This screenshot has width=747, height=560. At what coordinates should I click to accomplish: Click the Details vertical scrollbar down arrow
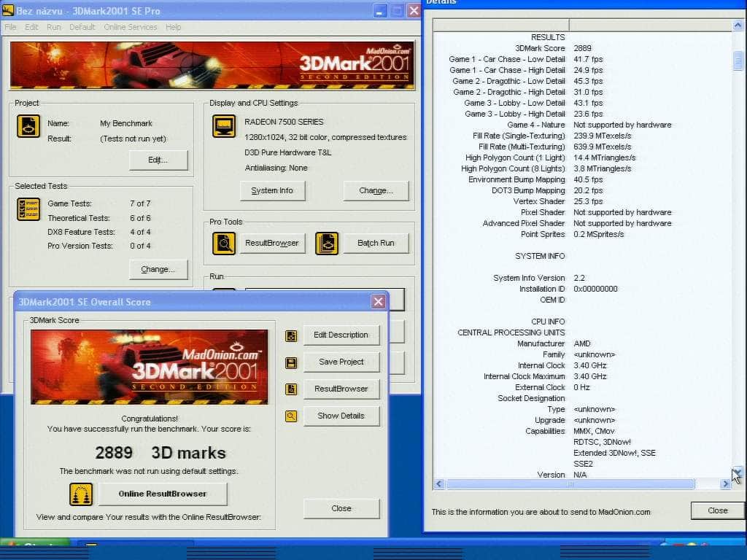(738, 472)
